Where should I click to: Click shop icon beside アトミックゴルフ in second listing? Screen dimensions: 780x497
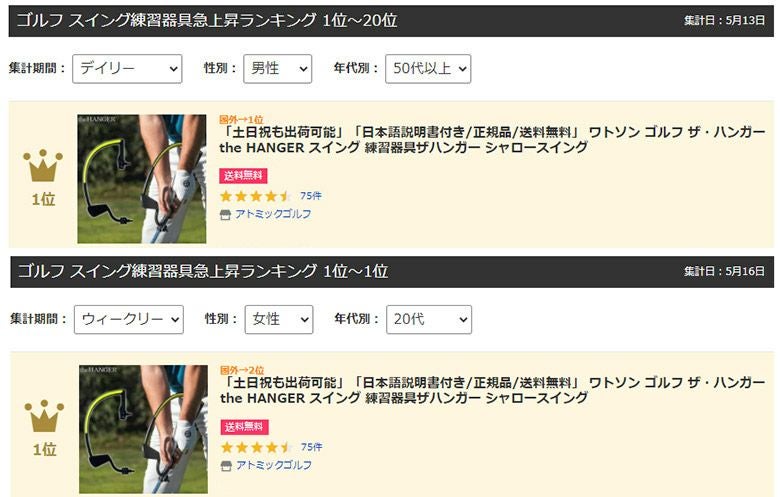tap(226, 466)
